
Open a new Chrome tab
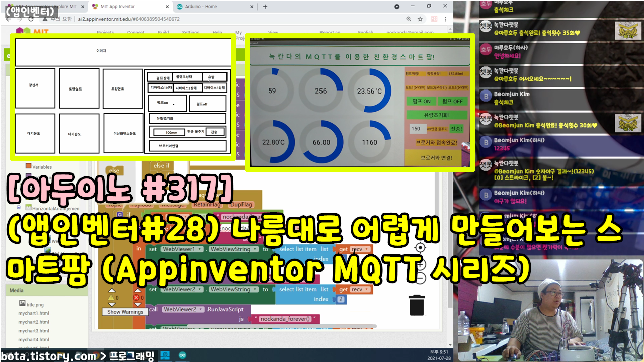(x=265, y=7)
